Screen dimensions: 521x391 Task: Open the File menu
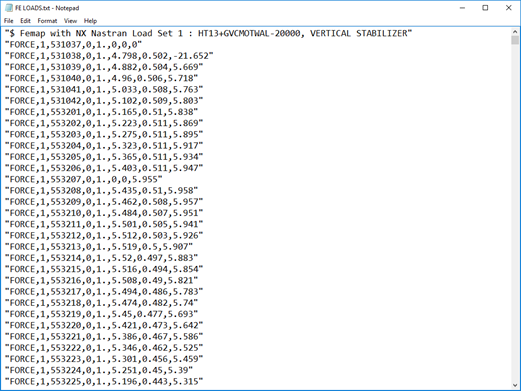pos(8,21)
